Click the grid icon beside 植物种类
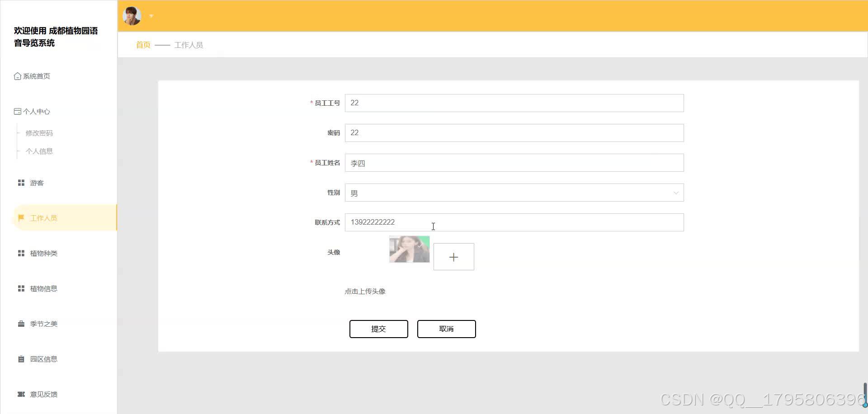 pyautogui.click(x=21, y=253)
